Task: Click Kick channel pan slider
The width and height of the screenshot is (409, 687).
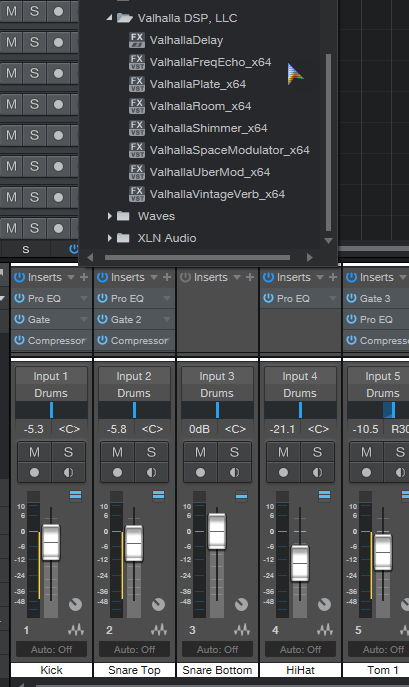Action: [51, 411]
